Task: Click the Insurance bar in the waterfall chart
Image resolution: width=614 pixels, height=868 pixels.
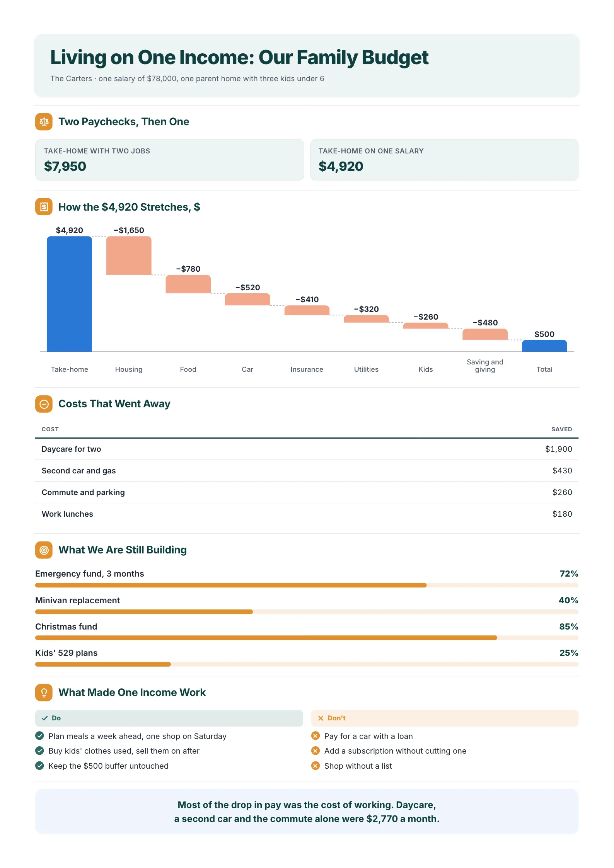Action: pos(307,310)
